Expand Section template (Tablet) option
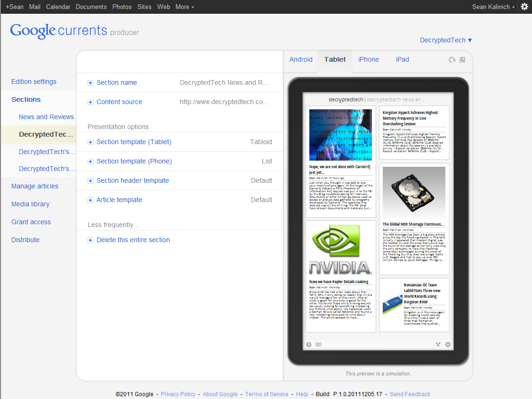This screenshot has width=532, height=399. [x=90, y=142]
